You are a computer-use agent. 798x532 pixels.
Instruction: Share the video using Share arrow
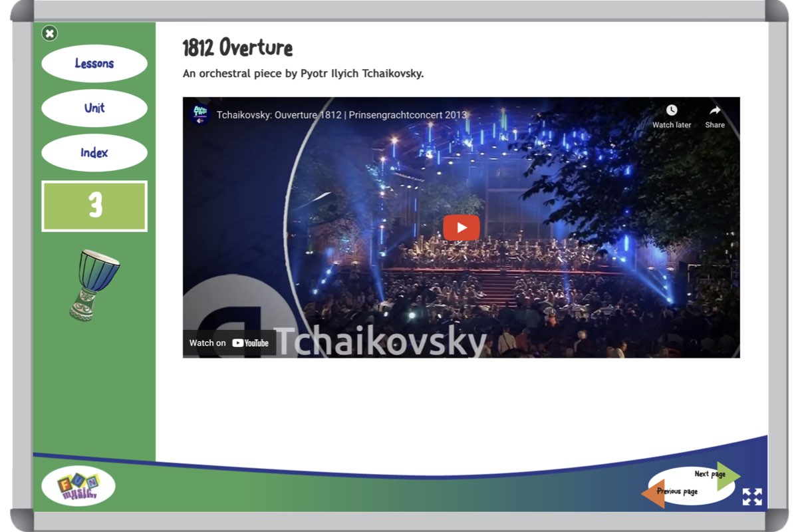[x=715, y=110]
